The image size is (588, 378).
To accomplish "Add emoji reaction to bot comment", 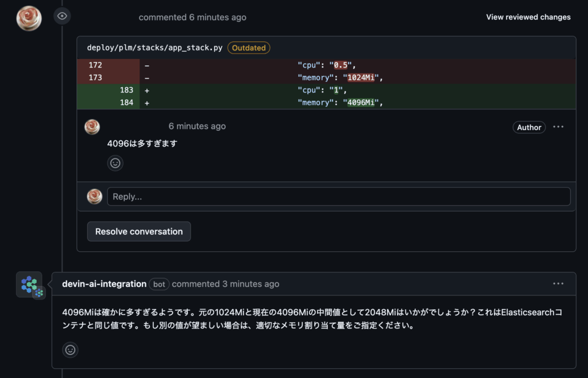I will 70,350.
